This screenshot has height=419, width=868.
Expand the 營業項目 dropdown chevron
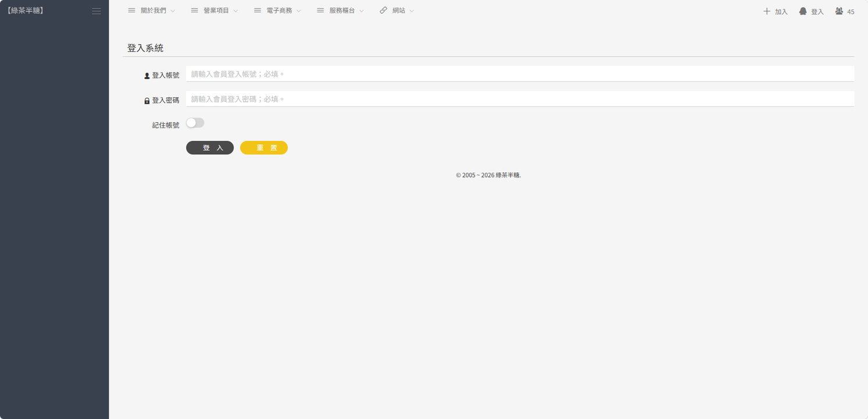[x=235, y=11]
